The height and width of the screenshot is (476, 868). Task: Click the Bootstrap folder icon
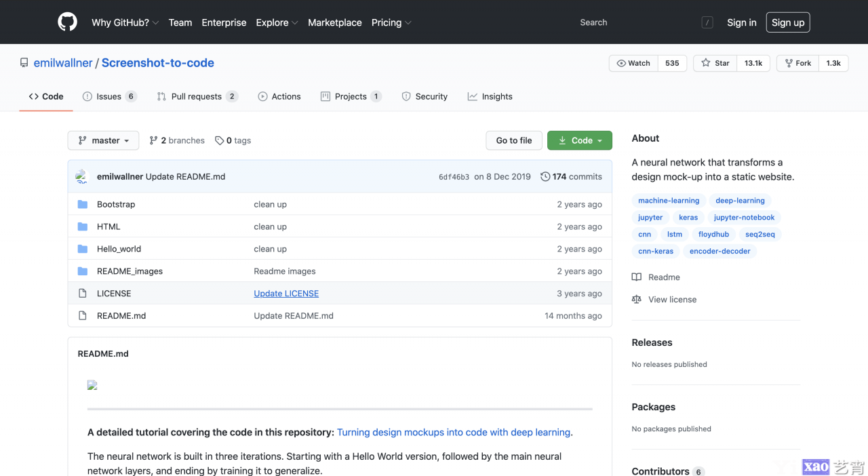tap(83, 204)
